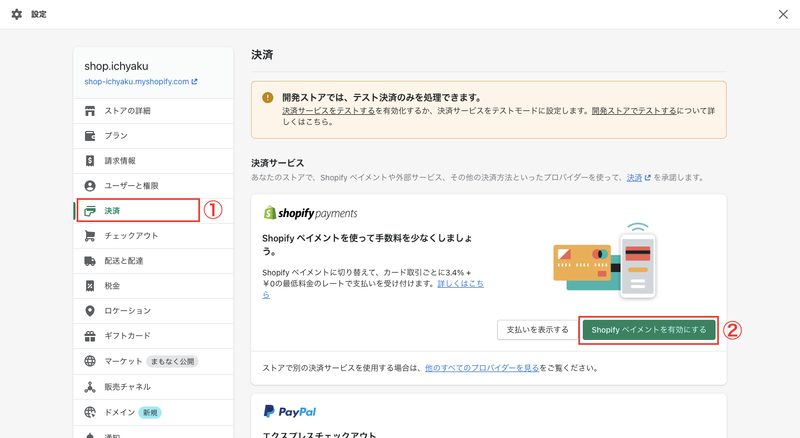800x438 pixels.
Task: Close the settings page with X
Action: [783, 14]
